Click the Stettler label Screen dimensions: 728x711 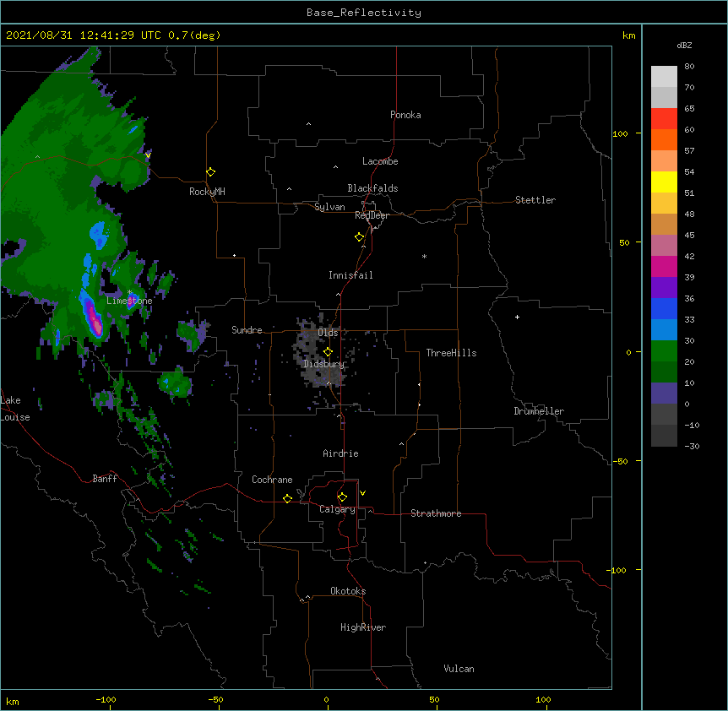point(535,200)
